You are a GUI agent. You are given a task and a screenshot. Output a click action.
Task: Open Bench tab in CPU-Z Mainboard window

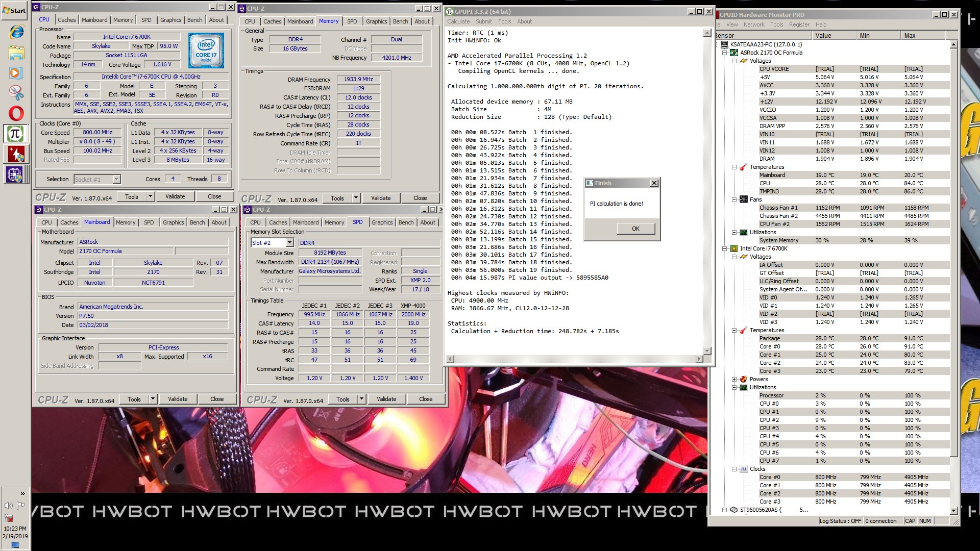tap(197, 222)
